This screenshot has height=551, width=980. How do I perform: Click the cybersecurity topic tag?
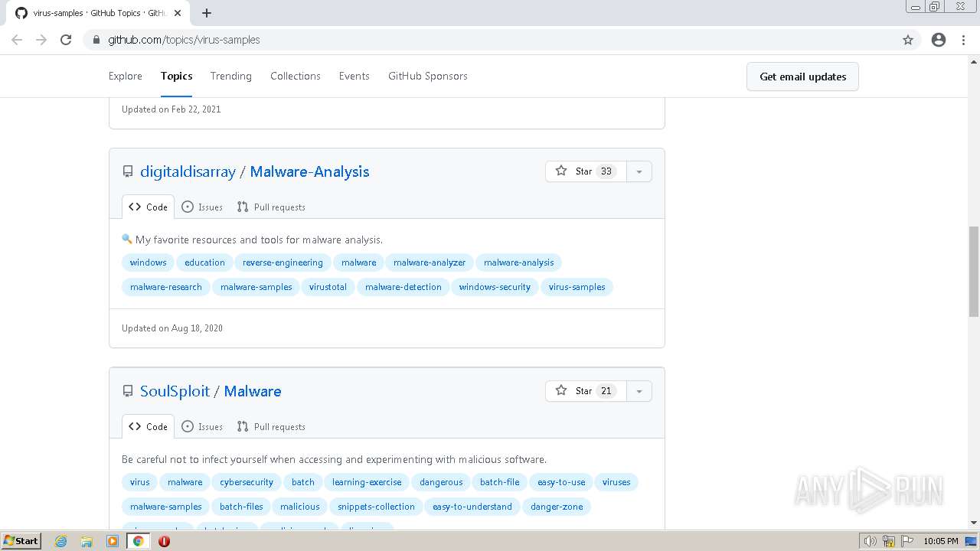[x=247, y=482]
